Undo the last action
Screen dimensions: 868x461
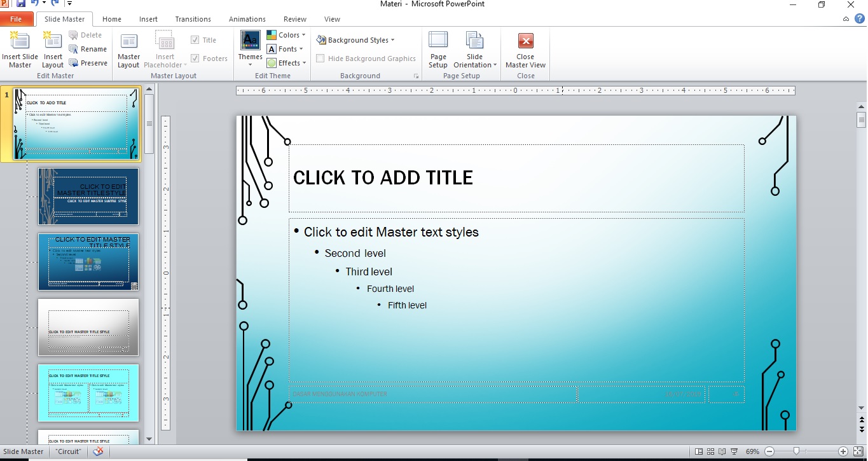point(34,4)
